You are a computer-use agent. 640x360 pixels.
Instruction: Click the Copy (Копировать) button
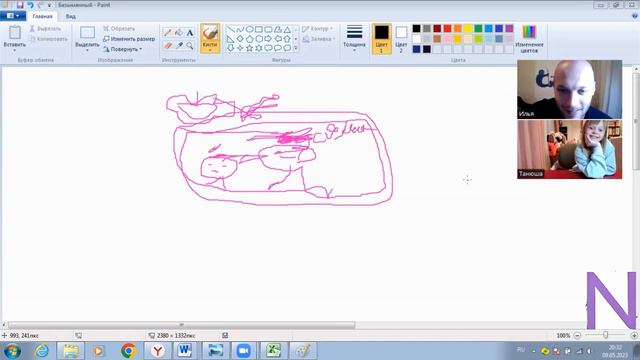pos(49,39)
